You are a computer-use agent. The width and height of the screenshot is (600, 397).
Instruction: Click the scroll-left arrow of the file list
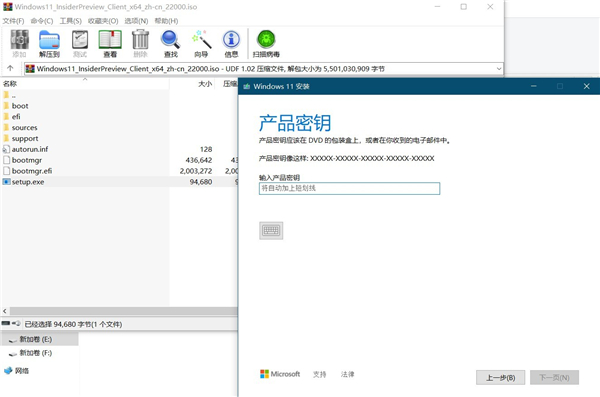[x=5, y=311]
